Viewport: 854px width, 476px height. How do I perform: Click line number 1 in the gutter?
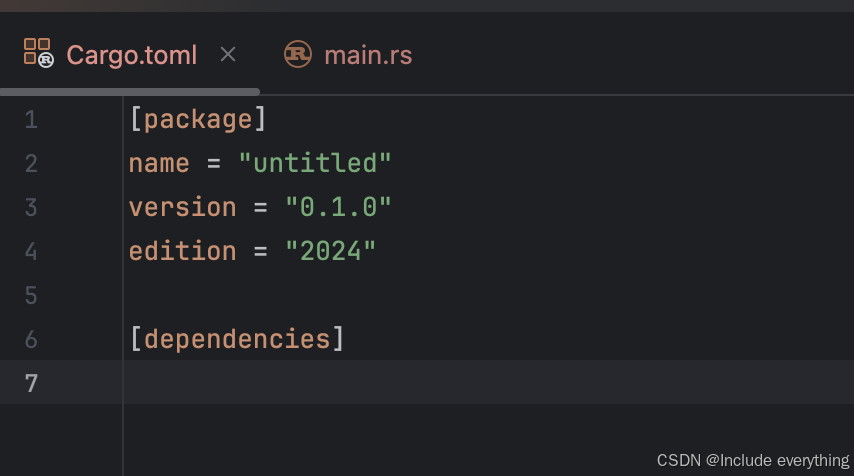tap(31, 120)
